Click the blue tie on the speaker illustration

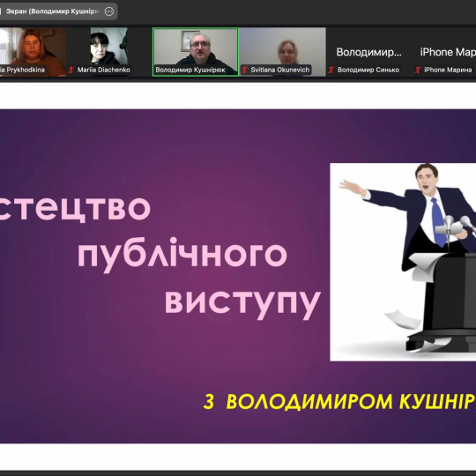439,221
